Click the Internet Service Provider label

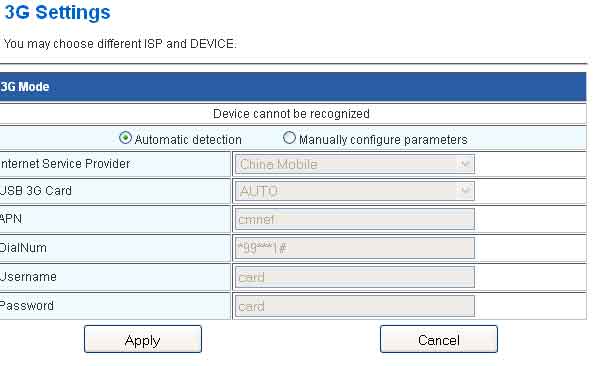65,163
